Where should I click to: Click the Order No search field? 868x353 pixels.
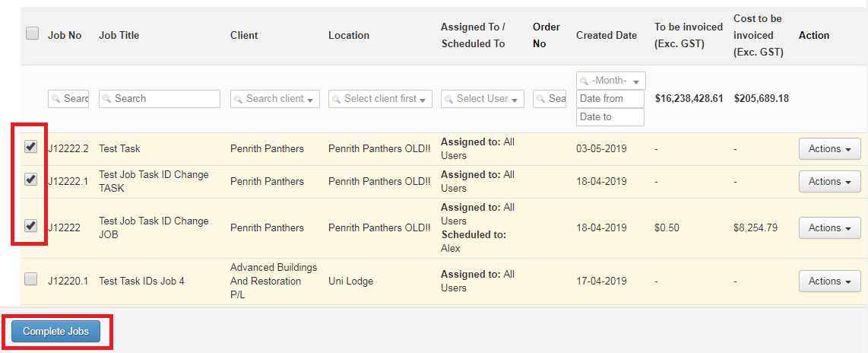click(550, 99)
